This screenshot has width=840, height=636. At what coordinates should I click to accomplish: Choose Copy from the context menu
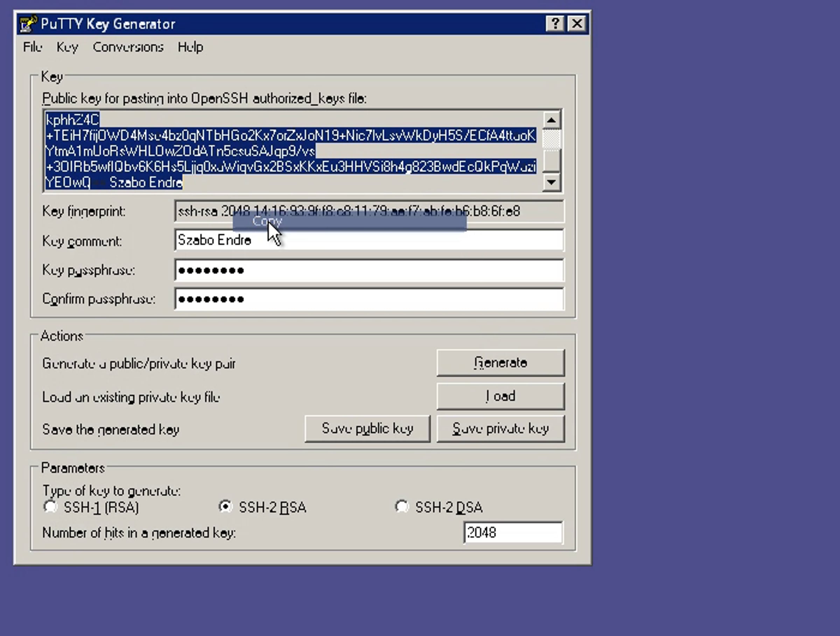pos(267,221)
